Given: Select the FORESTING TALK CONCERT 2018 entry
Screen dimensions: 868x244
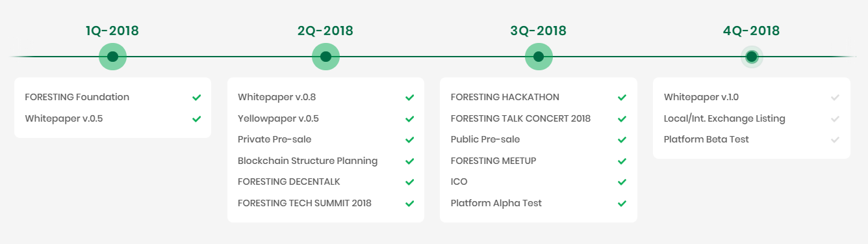Looking at the screenshot, I should click(520, 118).
